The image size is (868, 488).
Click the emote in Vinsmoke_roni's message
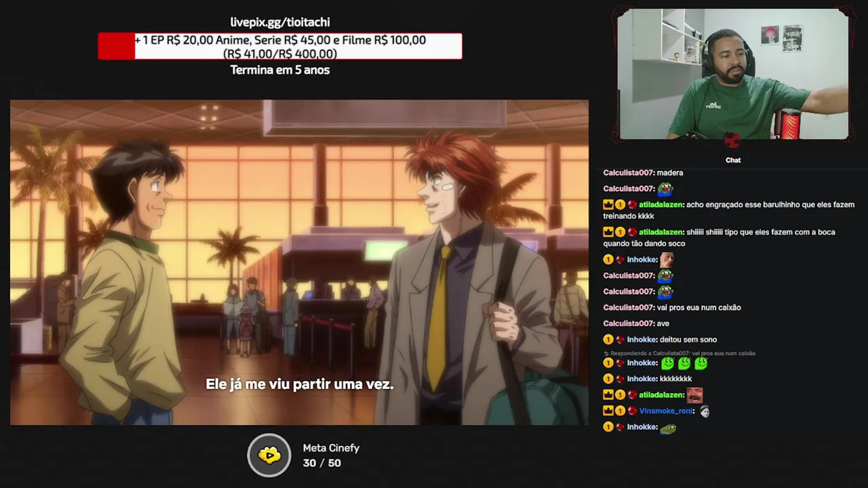point(705,411)
